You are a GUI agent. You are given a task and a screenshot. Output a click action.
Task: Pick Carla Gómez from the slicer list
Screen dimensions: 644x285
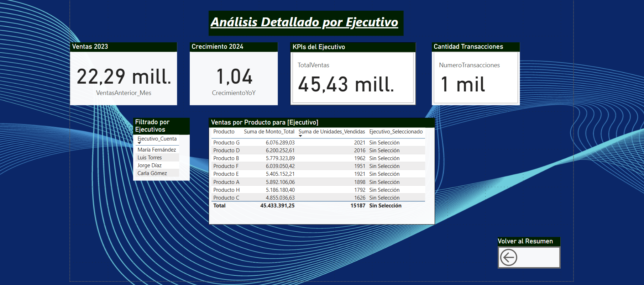152,173
